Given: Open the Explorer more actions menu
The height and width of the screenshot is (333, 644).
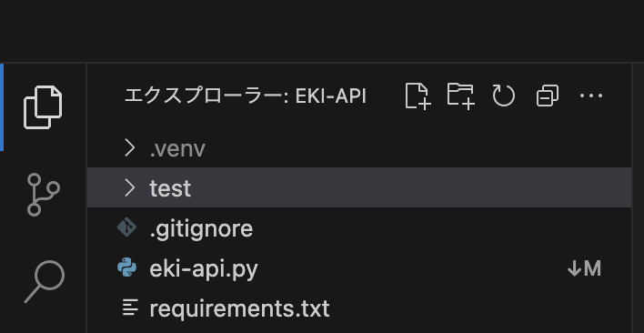Looking at the screenshot, I should pyautogui.click(x=591, y=96).
